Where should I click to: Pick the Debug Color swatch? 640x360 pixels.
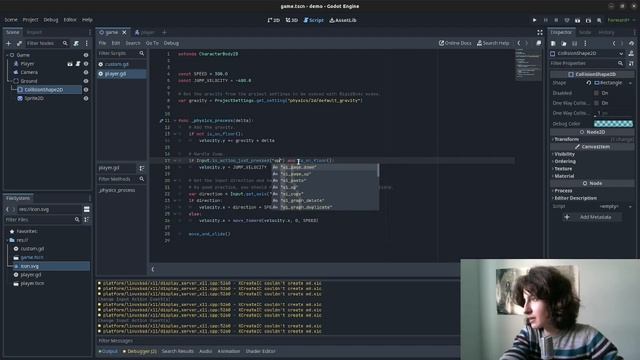[613, 124]
